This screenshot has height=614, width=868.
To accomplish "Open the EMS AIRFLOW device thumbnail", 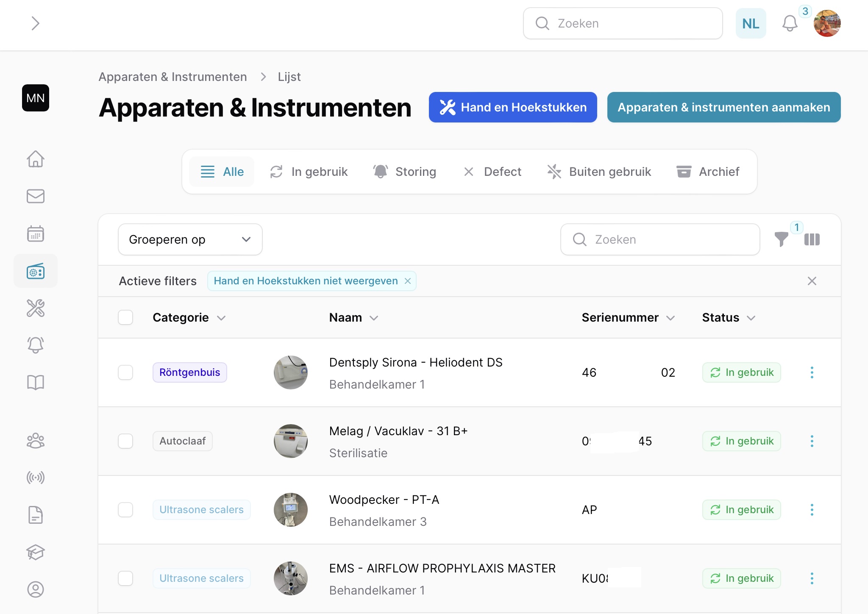I will pos(291,578).
